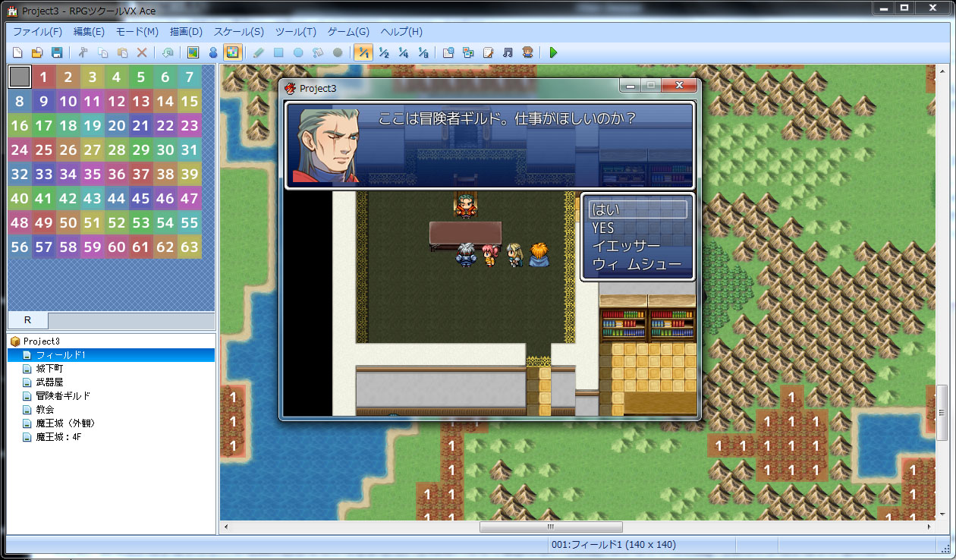Click the open project folder icon
Viewport: 956px width, 560px height.
[36, 53]
